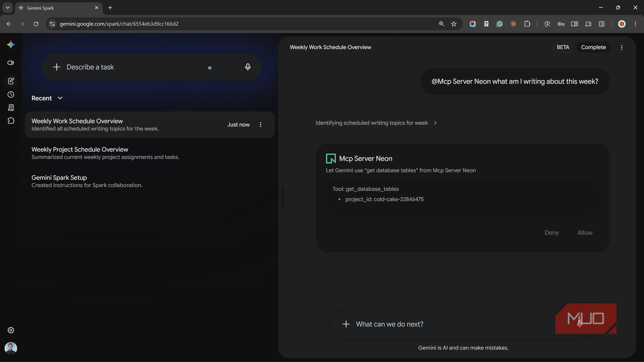This screenshot has height=362, width=644.
Task: Open the browser extensions puzzle icon
Action: point(527,24)
